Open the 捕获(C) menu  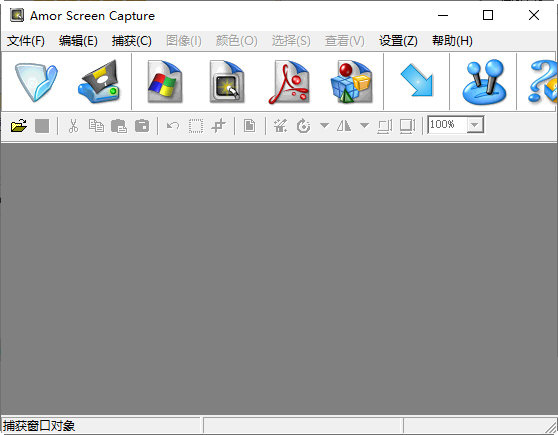click(132, 41)
